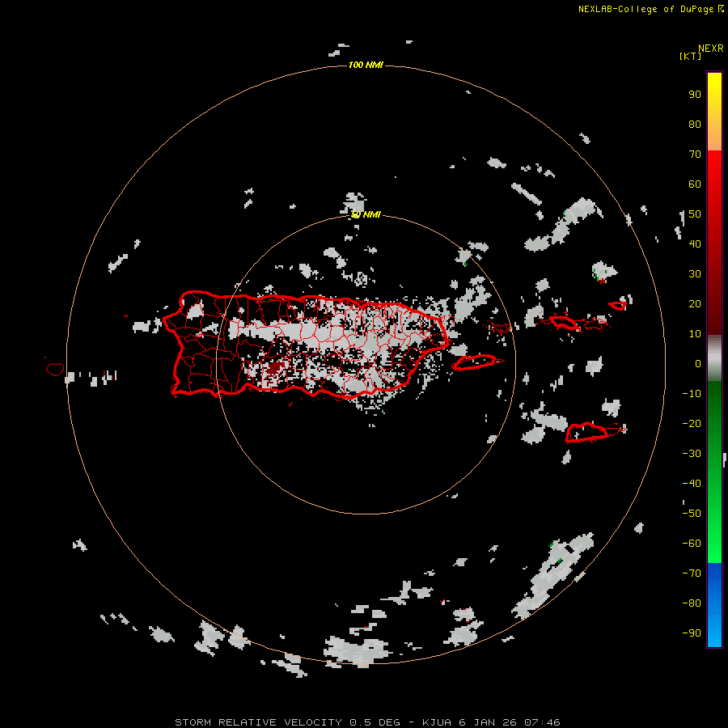
Task: Click the 20 knot tick label
Action: coord(695,304)
